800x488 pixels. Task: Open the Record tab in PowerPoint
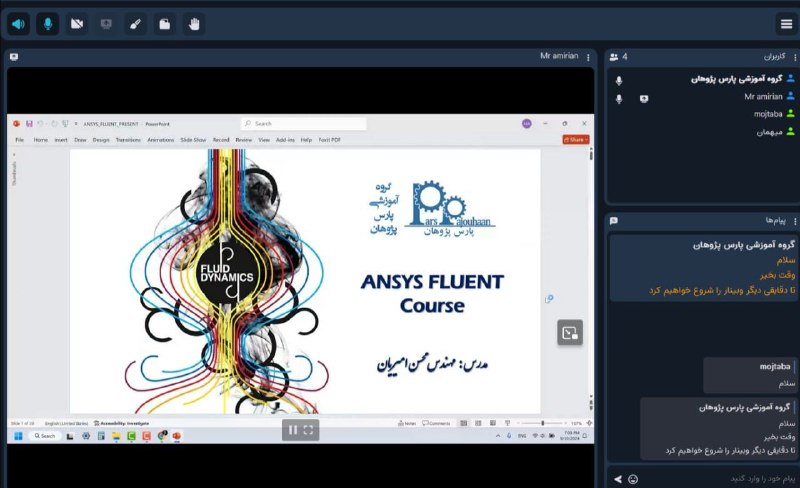click(x=221, y=140)
